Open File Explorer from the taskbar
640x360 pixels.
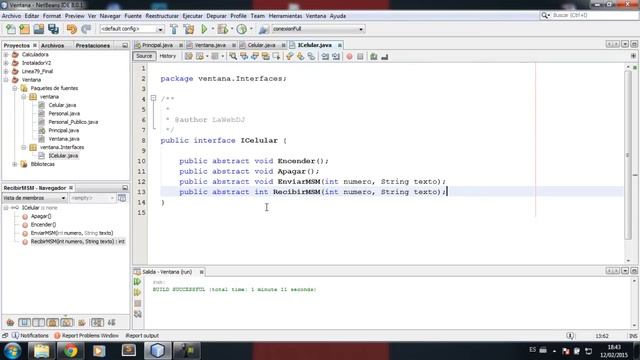pos(42,351)
